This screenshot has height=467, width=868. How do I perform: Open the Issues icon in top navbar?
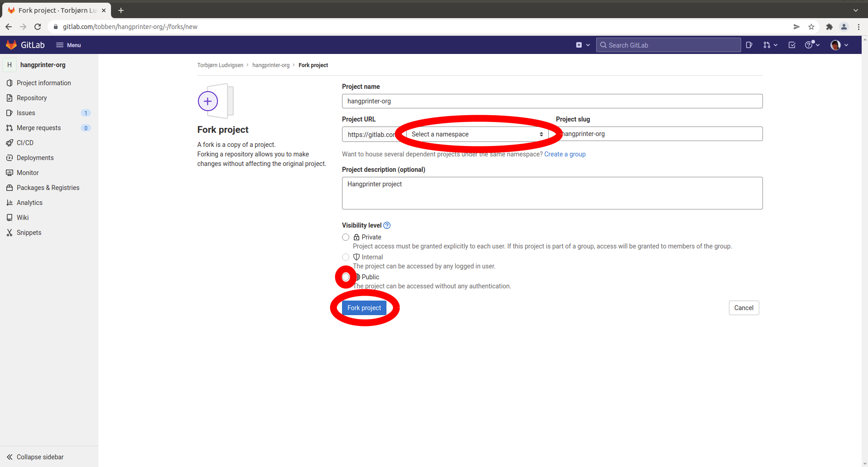[x=749, y=45]
